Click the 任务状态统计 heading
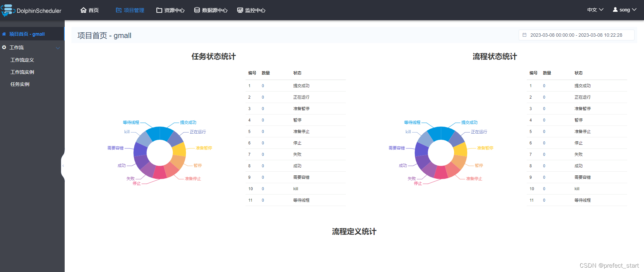Screen dimensions: 644x272 [214, 57]
